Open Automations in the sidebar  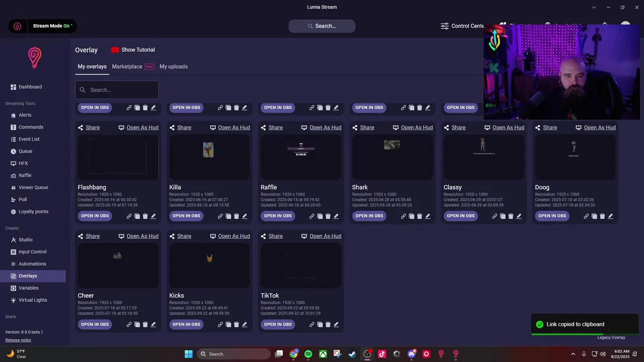pos(33,264)
